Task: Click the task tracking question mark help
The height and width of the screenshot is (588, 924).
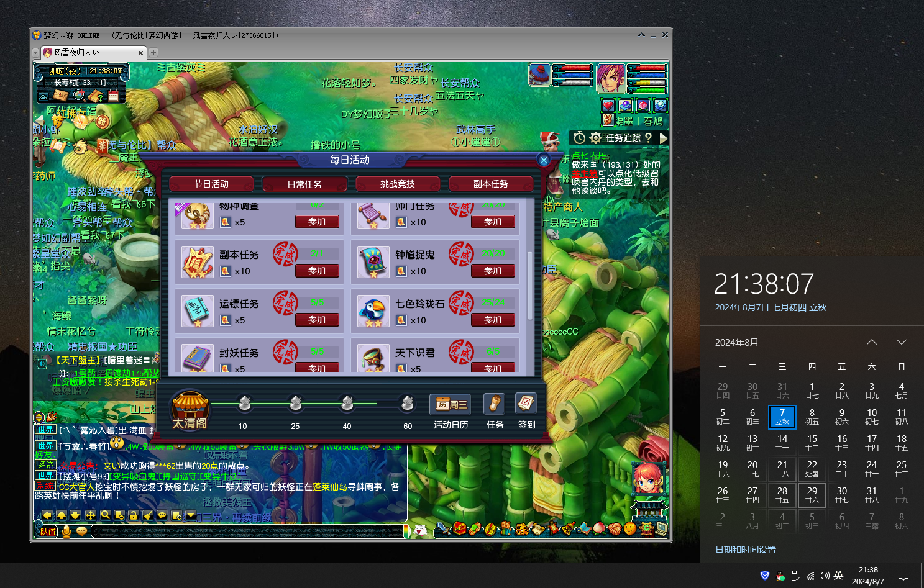Action: 648,138
